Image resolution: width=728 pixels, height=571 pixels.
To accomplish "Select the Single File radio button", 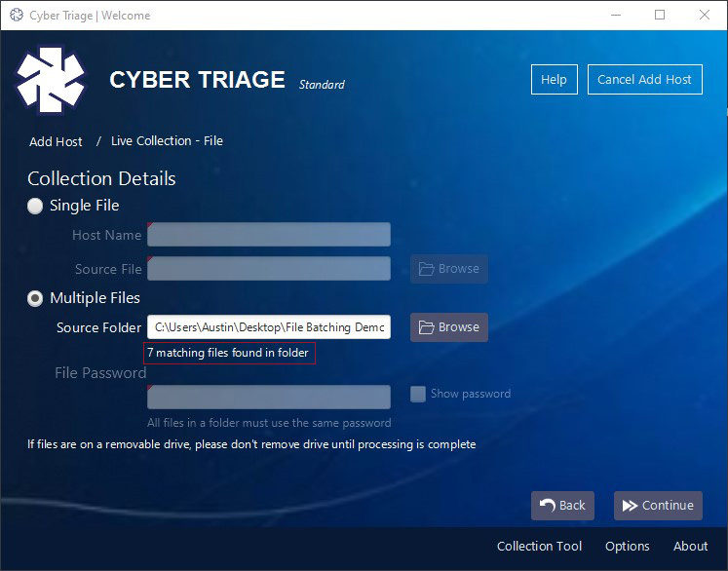I will 35,206.
